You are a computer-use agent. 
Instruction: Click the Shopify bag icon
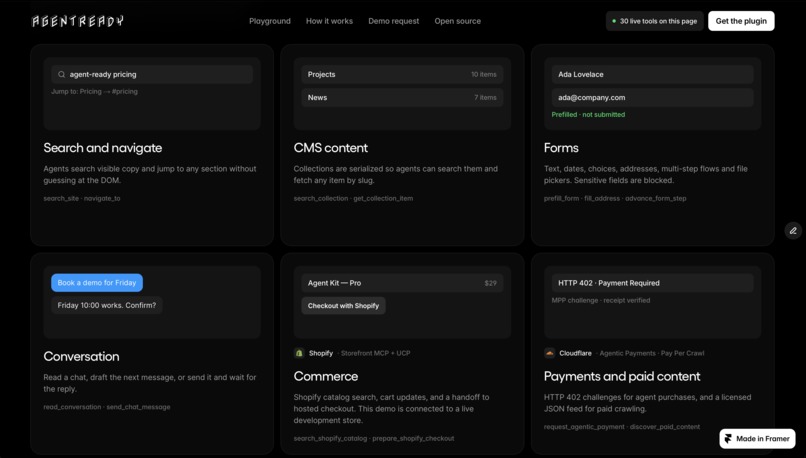(299, 353)
